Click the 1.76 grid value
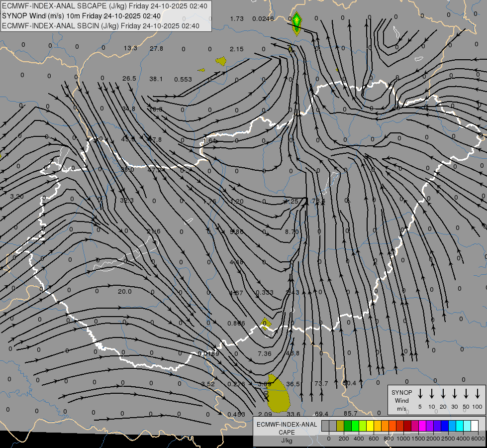Image resolution: width=487 pixels, height=448 pixels. click(x=209, y=202)
